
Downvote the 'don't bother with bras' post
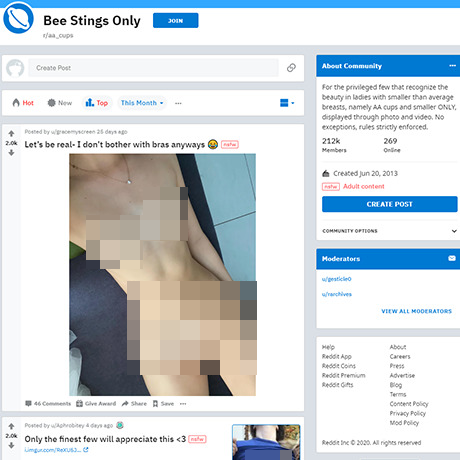point(11,153)
